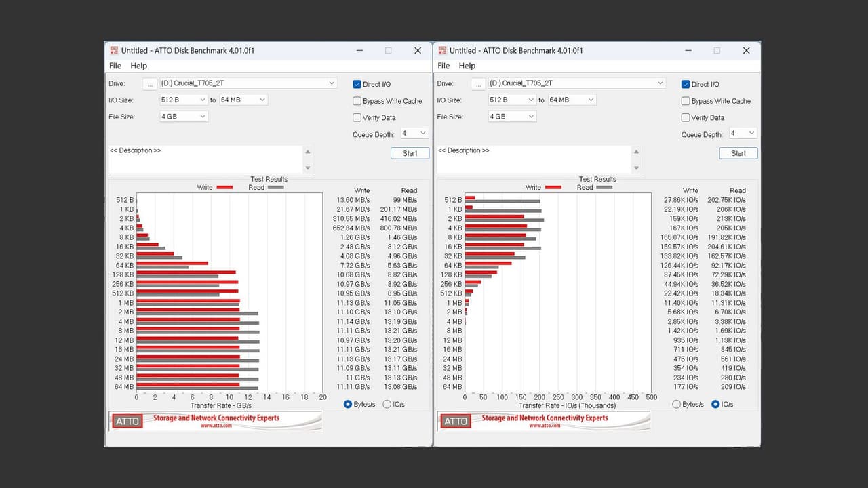Image resolution: width=868 pixels, height=488 pixels.
Task: Uncheck Direct I/O in the left window
Action: tap(357, 84)
